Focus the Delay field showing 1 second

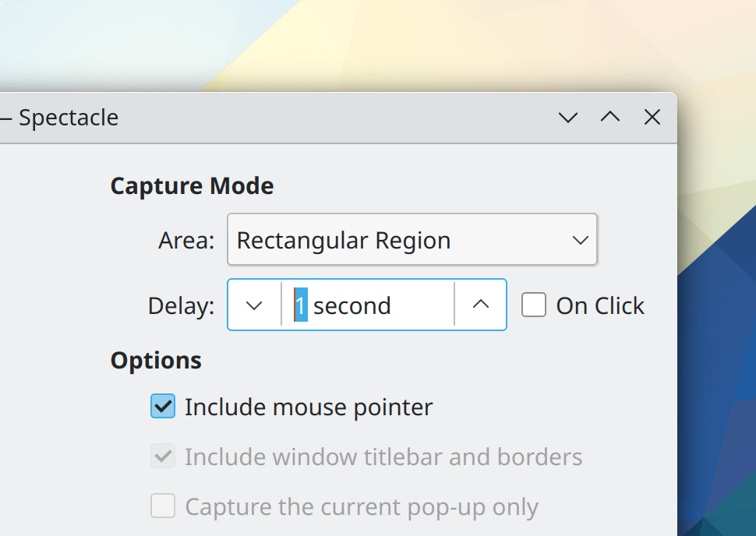[x=366, y=305]
